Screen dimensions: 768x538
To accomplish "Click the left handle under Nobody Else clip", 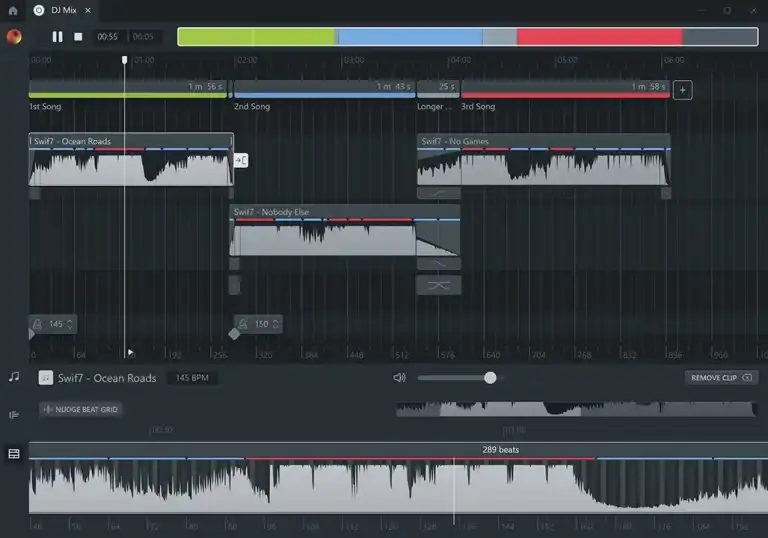I will 235,264.
